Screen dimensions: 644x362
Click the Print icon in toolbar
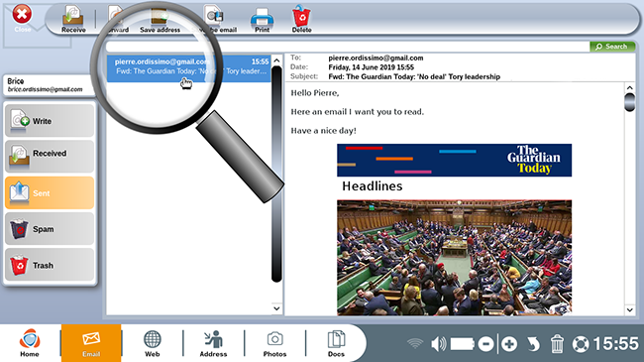pyautogui.click(x=262, y=19)
